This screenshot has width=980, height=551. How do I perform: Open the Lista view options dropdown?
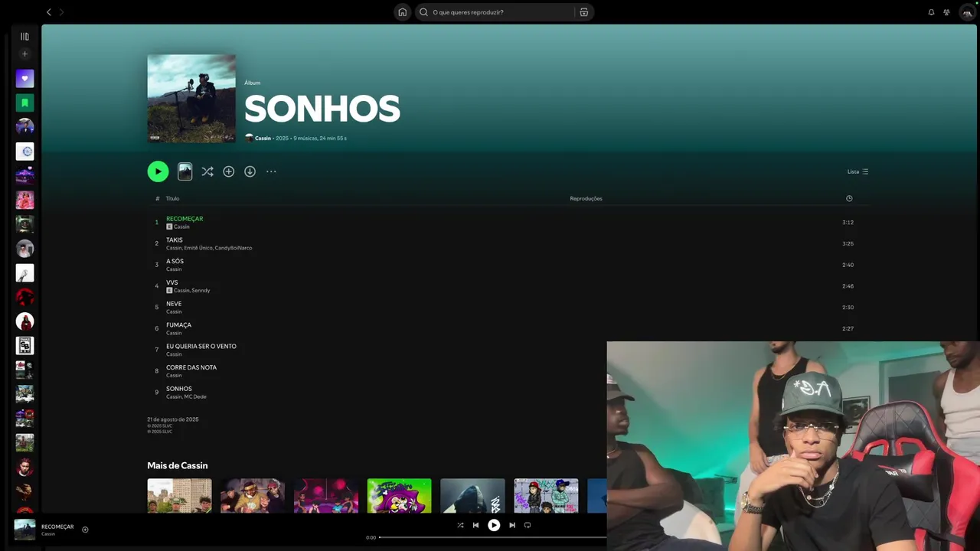(857, 171)
